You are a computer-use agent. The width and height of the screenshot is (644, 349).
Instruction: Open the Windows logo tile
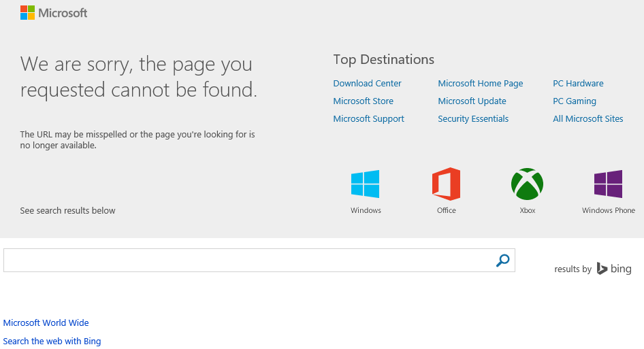(365, 184)
